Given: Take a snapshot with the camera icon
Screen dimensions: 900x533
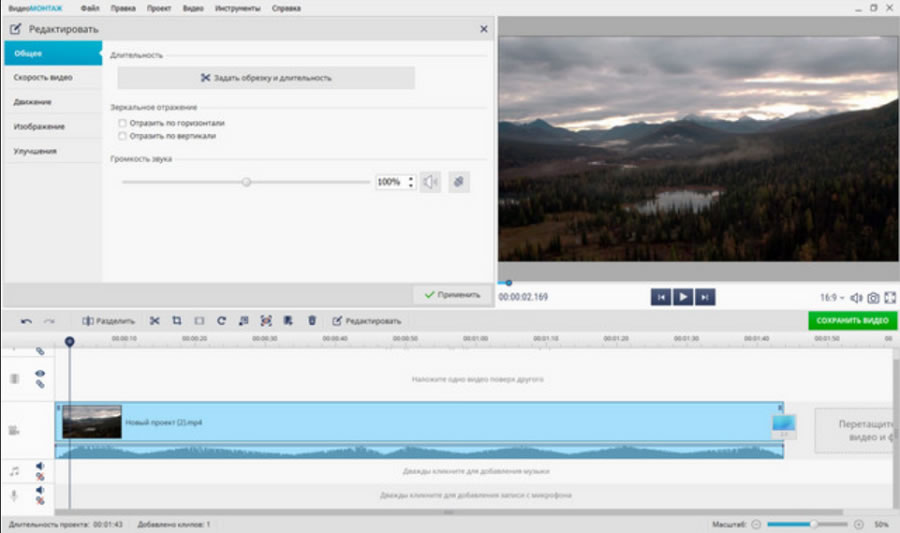Looking at the screenshot, I should point(873,297).
